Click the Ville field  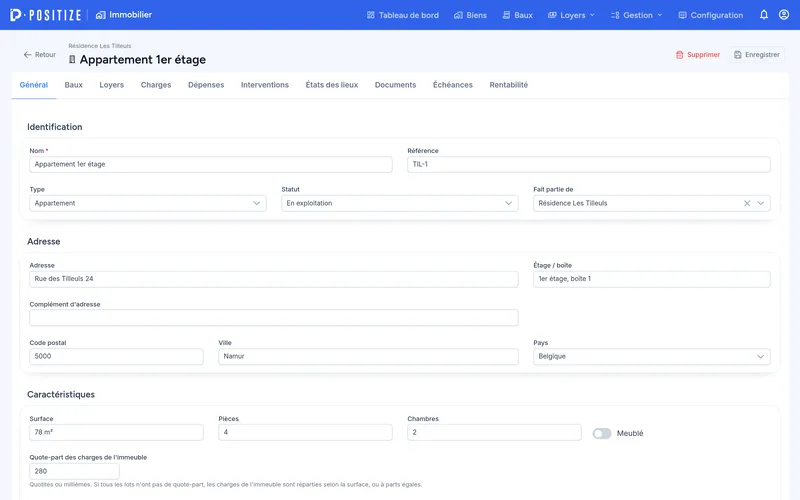tap(368, 356)
